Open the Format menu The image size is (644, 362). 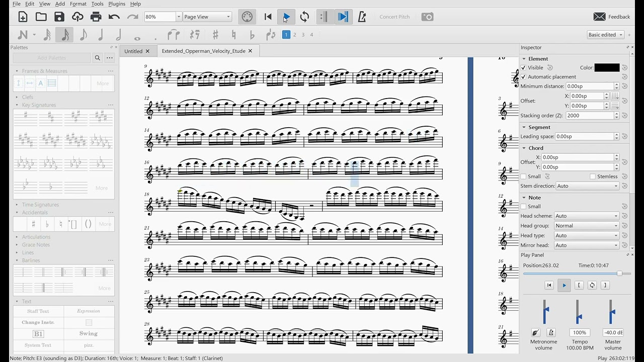pyautogui.click(x=78, y=4)
